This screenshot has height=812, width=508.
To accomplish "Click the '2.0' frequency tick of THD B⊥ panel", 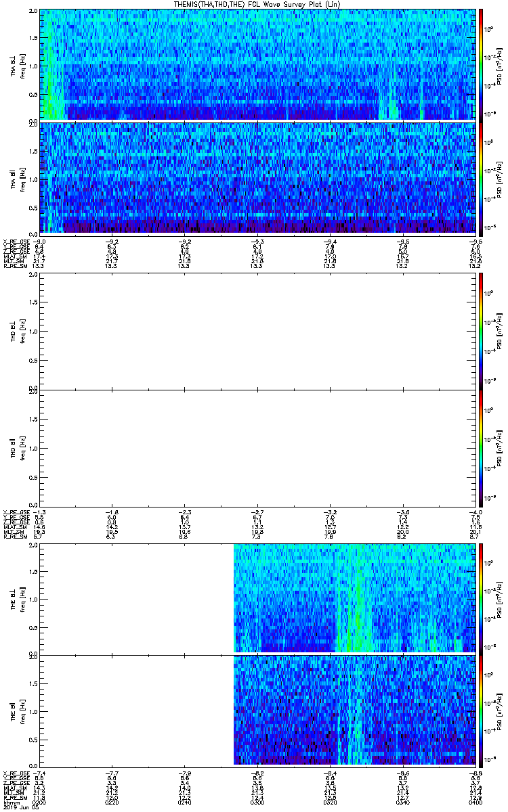I will 33,276.
